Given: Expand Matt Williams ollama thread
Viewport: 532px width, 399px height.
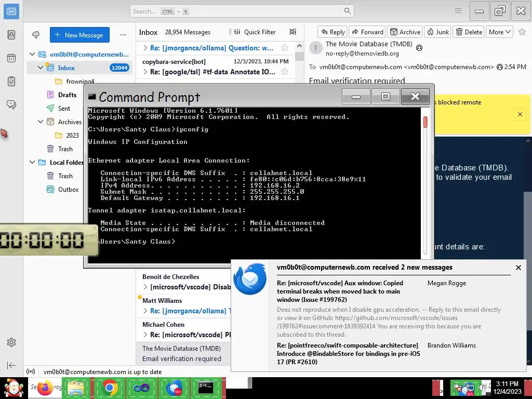Looking at the screenshot, I should (145, 311).
